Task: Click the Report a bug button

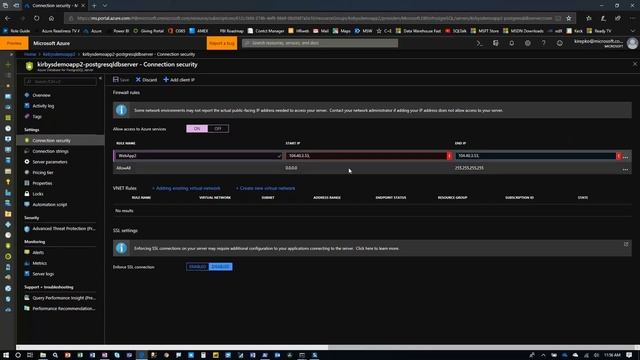Action: coord(222,43)
